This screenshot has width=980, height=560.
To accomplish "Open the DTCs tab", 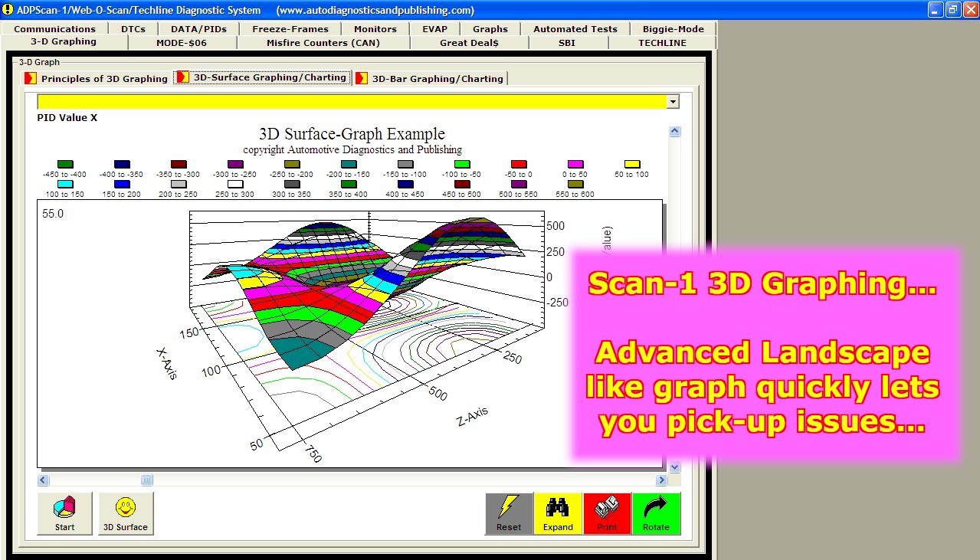I will (133, 29).
